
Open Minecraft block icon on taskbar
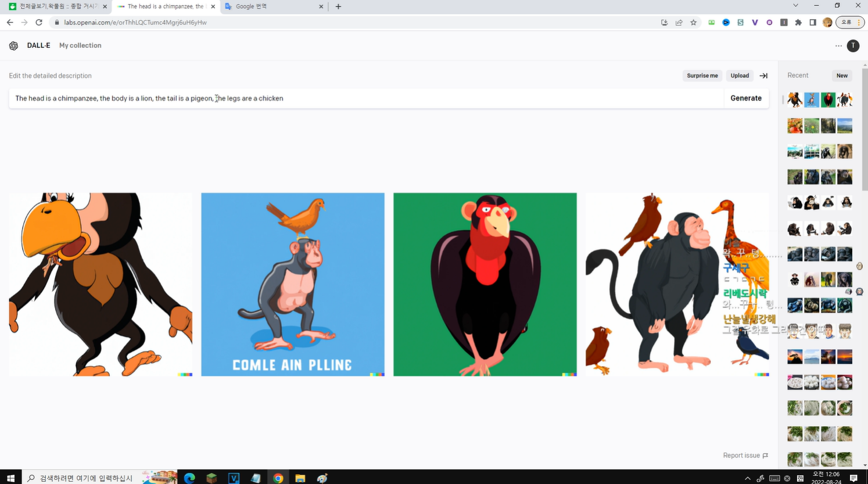coord(211,478)
